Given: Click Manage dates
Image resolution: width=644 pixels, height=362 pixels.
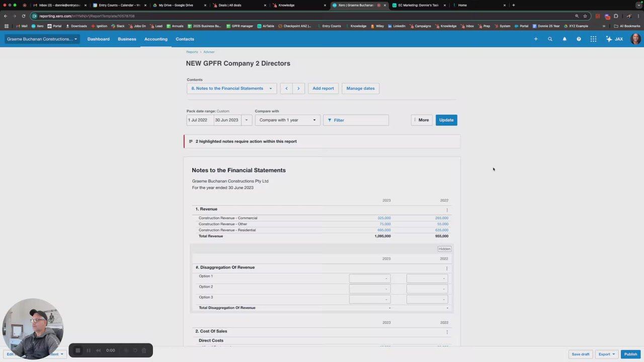Looking at the screenshot, I should tap(360, 88).
